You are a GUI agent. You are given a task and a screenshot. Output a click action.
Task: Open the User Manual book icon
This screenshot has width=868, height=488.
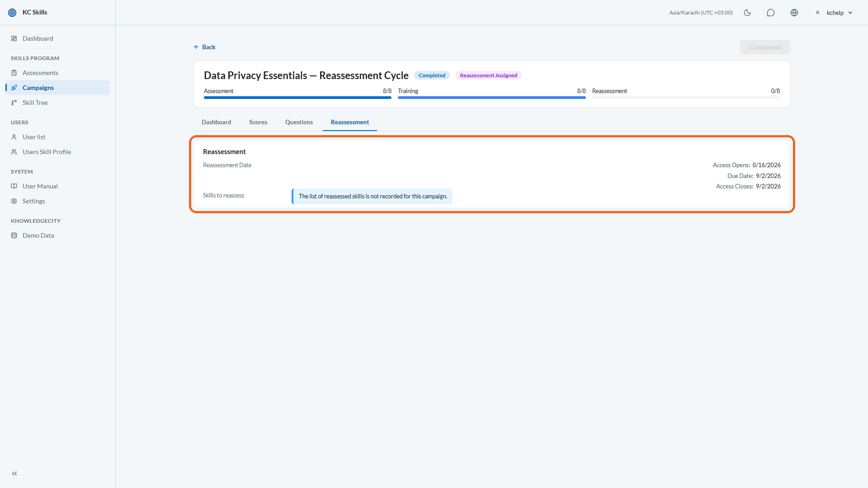click(x=14, y=186)
